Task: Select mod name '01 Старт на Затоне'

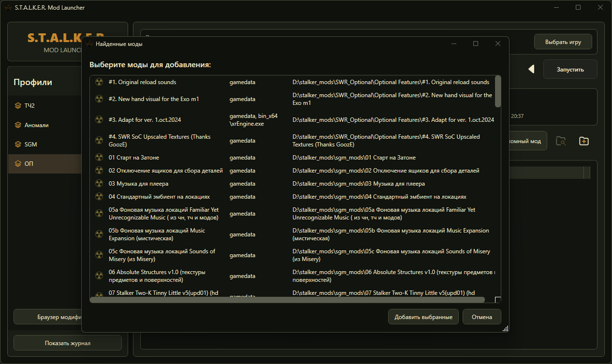Action: (134, 158)
